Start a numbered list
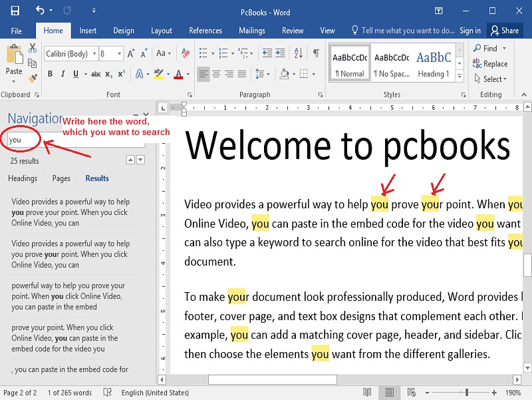Image resolution: width=532 pixels, height=400 pixels. (223, 53)
